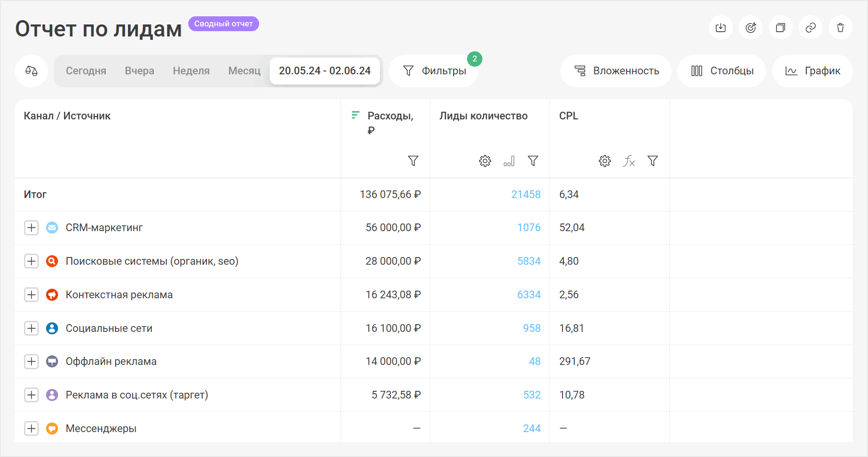Show the График chart
Viewport: 868px width, 457px height.
[x=812, y=71]
